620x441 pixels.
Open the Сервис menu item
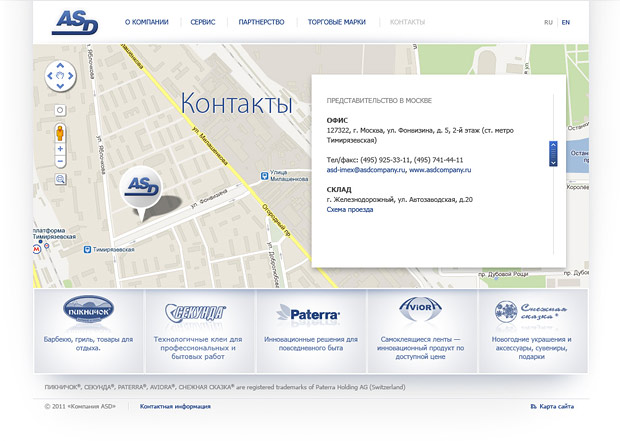[203, 22]
